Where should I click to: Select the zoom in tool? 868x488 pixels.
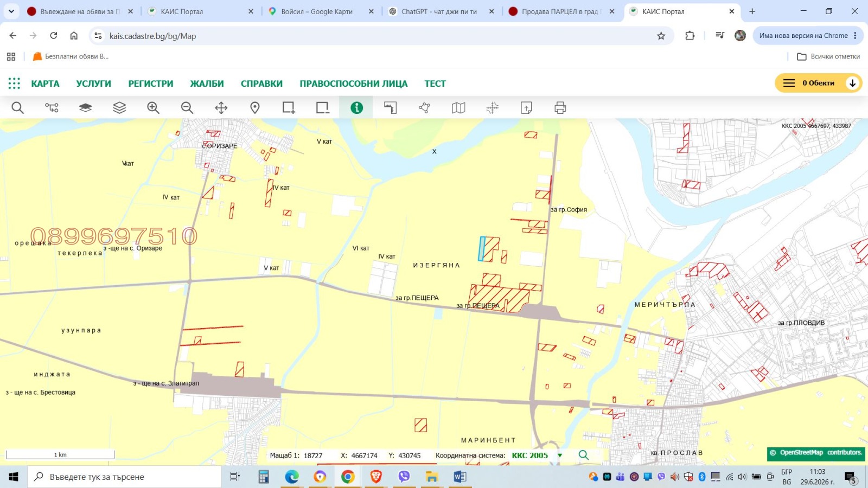[153, 108]
